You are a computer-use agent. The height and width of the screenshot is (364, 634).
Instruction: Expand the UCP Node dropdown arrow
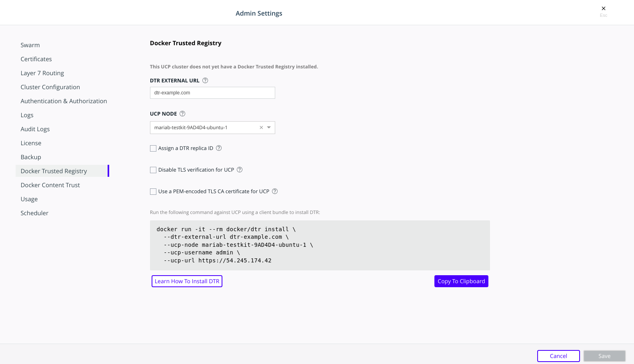pos(269,128)
